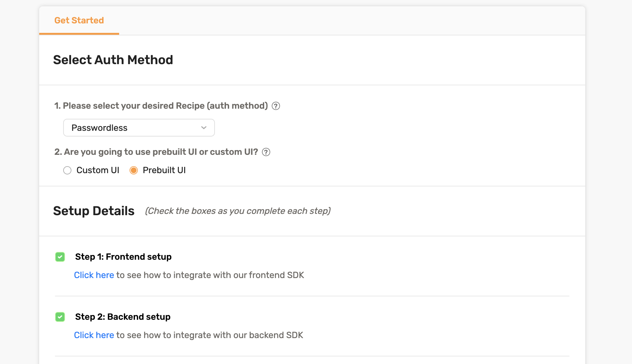The width and height of the screenshot is (632, 364).
Task: Uncheck the Step 1 Frontend setup checkbox
Action: pyautogui.click(x=60, y=257)
